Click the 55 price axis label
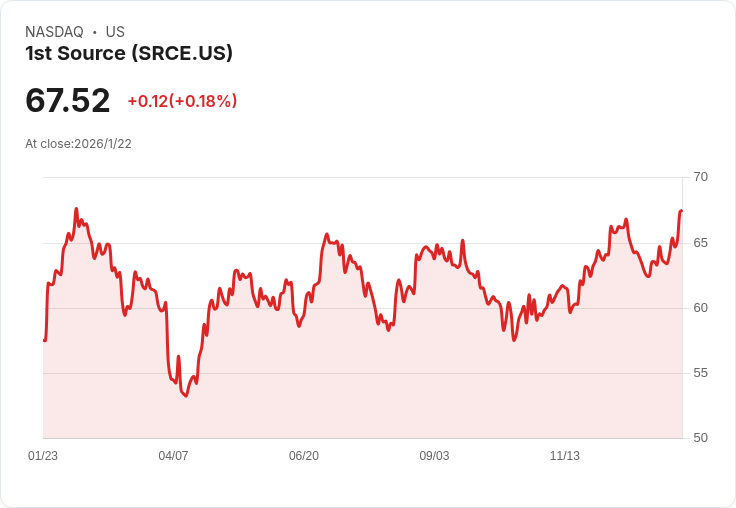 tap(700, 373)
